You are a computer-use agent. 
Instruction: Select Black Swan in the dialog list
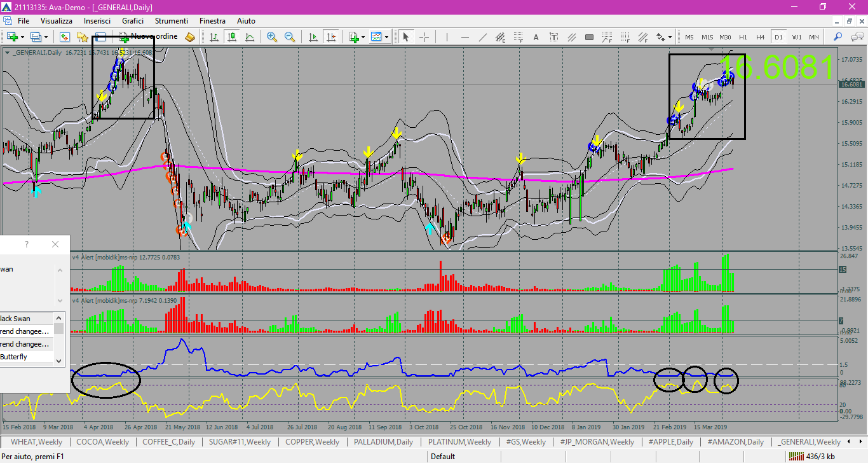tap(27, 319)
